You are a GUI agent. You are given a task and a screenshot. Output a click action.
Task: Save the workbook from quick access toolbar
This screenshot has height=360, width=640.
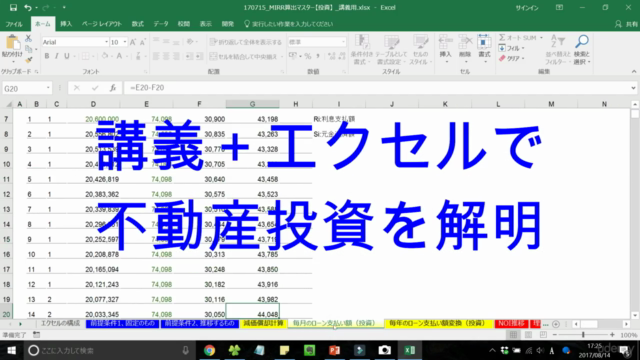13,7
